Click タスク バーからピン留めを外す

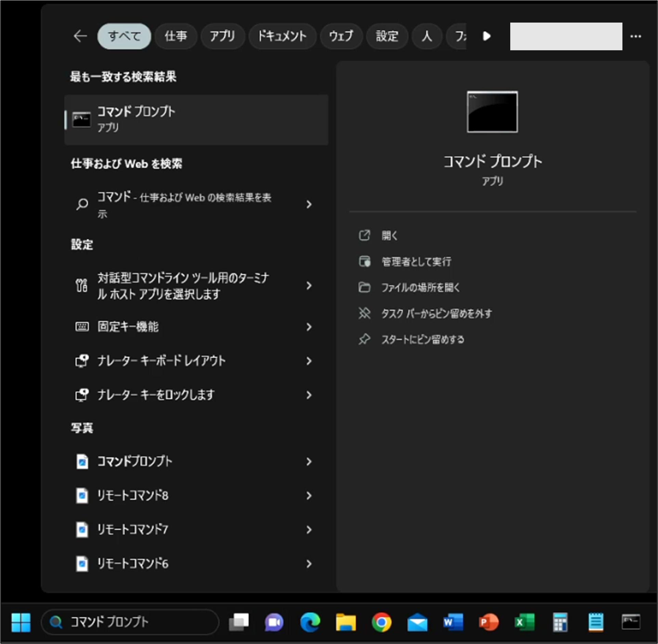tap(437, 313)
